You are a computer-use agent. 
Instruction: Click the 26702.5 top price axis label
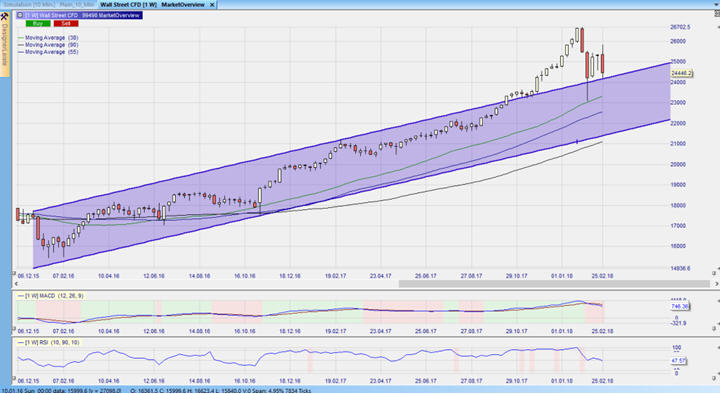coord(680,27)
